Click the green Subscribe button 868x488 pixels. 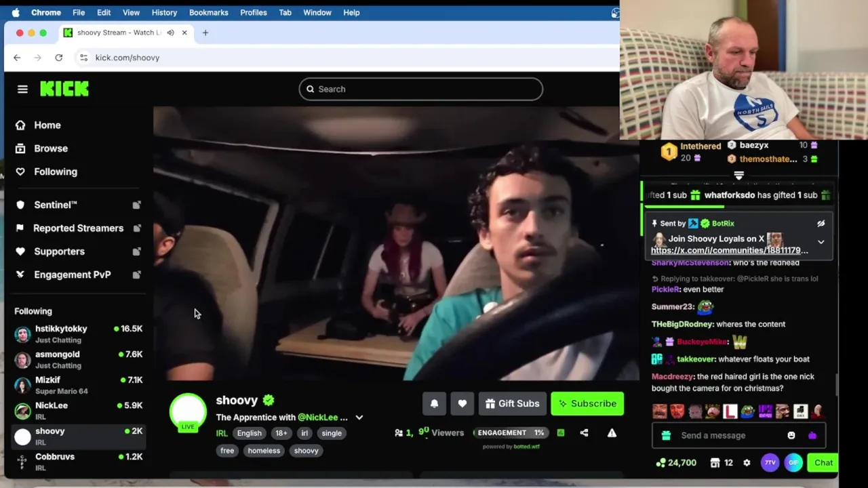[x=587, y=403]
